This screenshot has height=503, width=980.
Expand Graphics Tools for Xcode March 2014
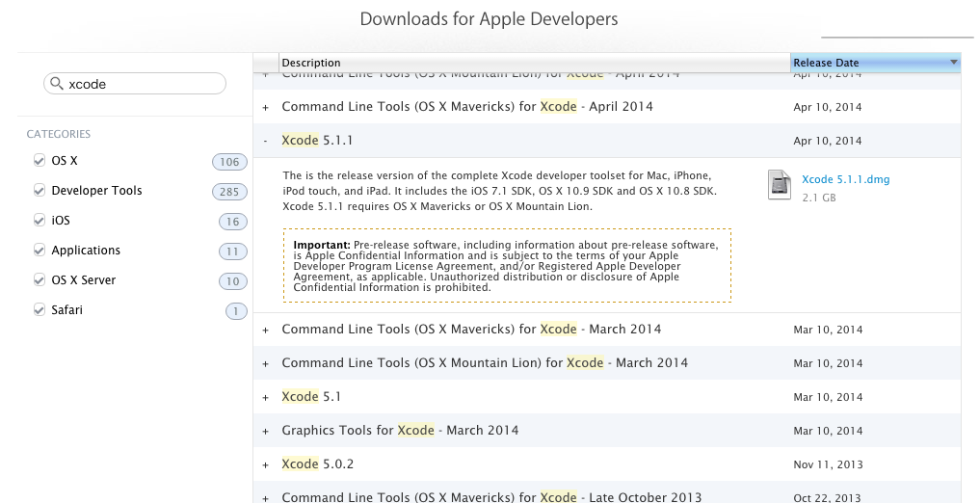[266, 431]
